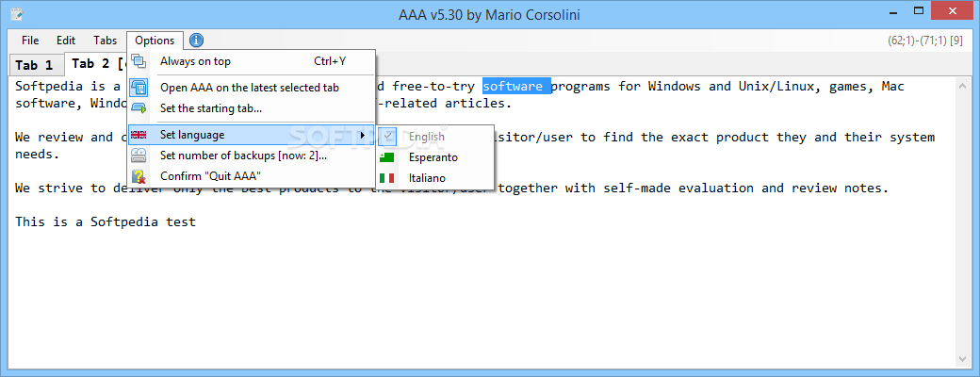Open the Tabs menu
The height and width of the screenshot is (377, 980).
tap(105, 41)
